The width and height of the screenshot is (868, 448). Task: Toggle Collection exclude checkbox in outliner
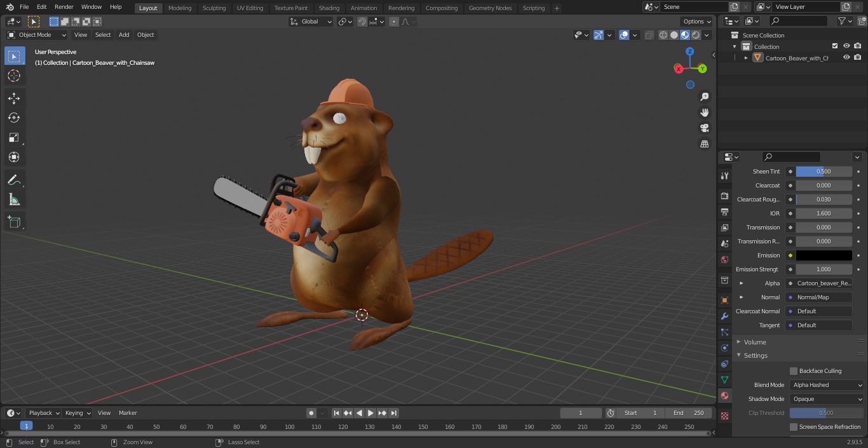click(x=835, y=46)
